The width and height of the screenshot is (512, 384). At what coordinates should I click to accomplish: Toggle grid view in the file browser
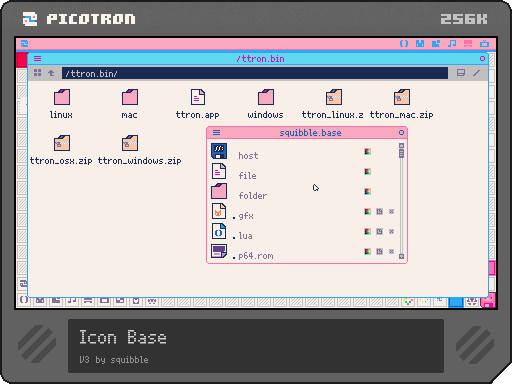click(38, 73)
